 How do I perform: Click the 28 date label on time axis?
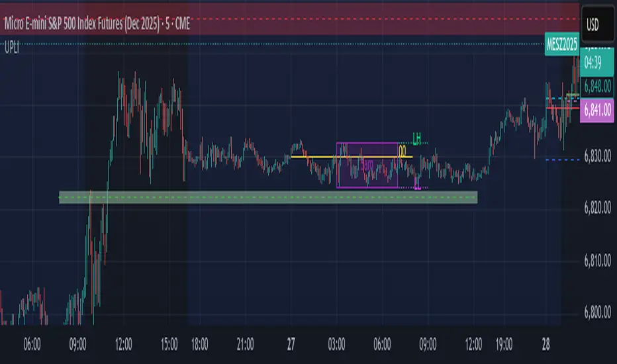[546, 344]
